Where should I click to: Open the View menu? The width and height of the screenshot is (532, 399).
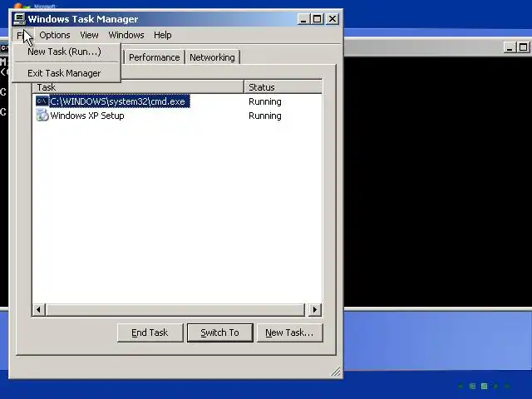[89, 35]
